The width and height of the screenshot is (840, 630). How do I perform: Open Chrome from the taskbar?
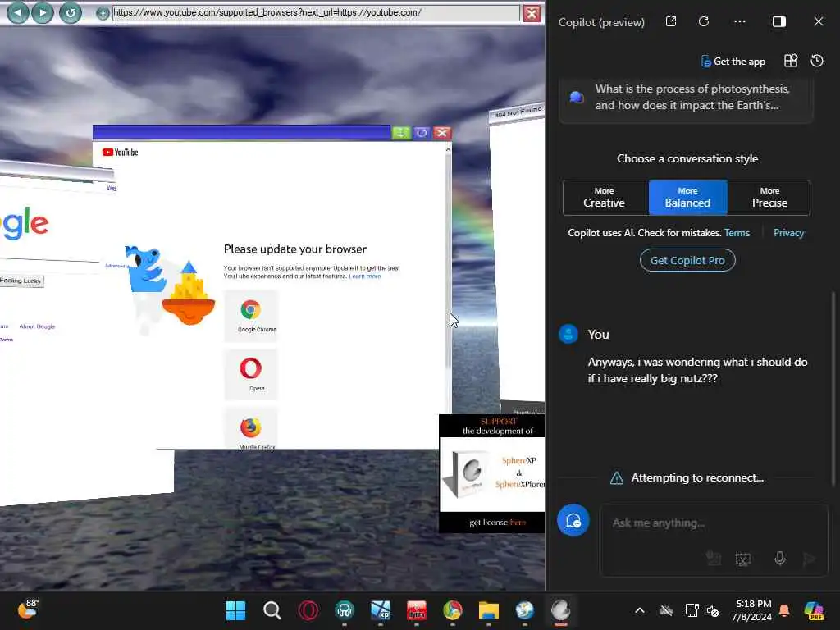tap(453, 610)
